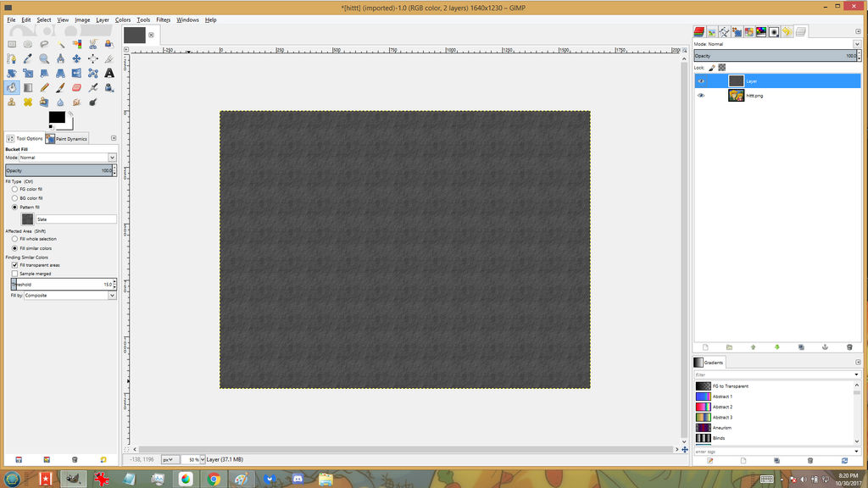Raise the layer with the up arrow
This screenshot has height=488, width=868.
pyautogui.click(x=753, y=347)
